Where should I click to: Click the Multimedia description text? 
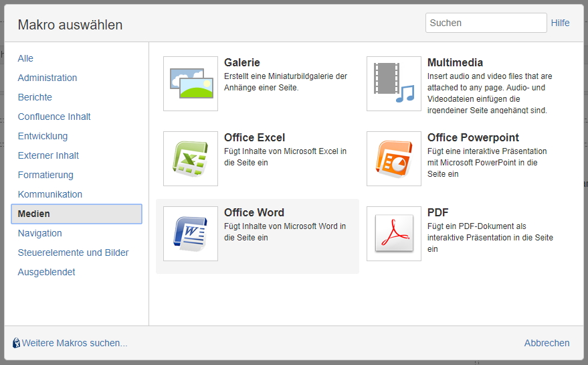pyautogui.click(x=490, y=93)
